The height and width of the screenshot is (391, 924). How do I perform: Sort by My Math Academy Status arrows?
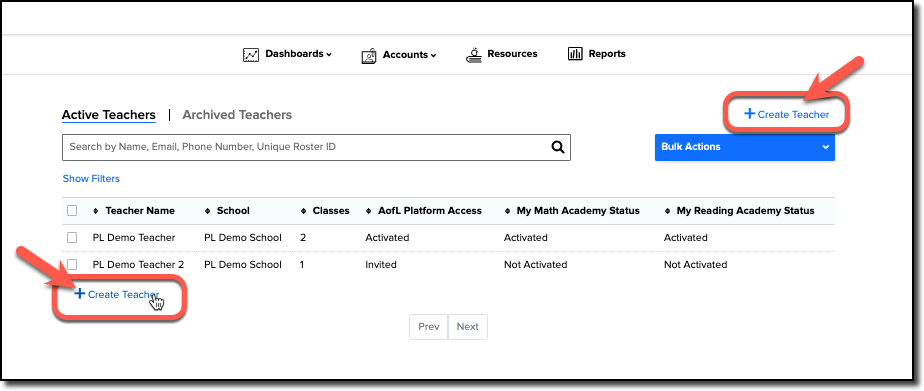pyautogui.click(x=507, y=211)
